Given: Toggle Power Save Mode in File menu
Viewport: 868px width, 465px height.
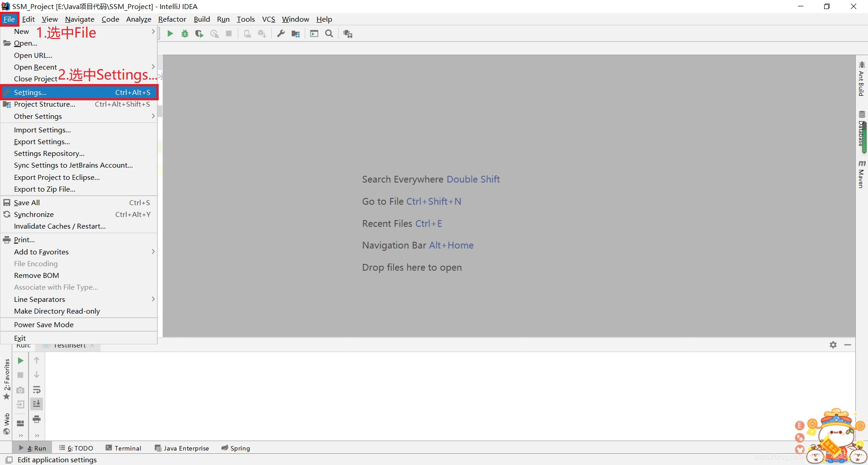Looking at the screenshot, I should [x=44, y=324].
